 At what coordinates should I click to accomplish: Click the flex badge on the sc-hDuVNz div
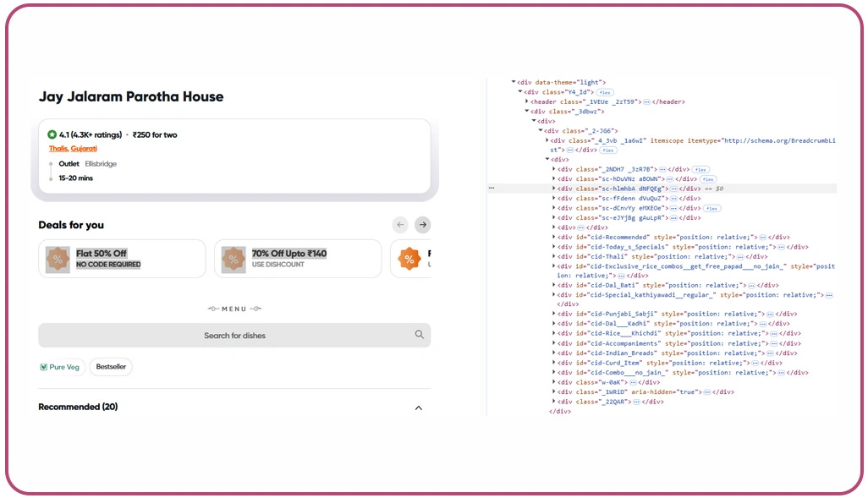(707, 179)
